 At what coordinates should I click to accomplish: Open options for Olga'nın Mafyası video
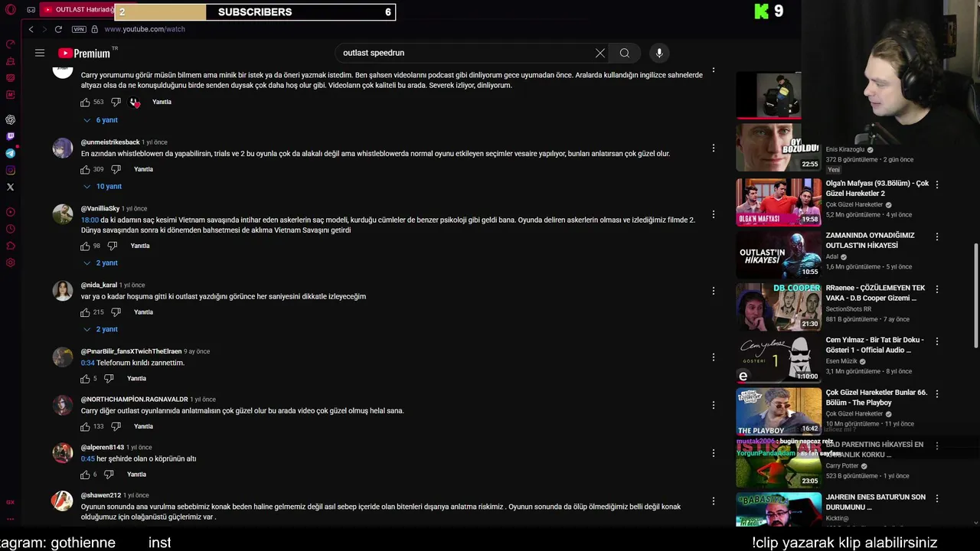(936, 184)
